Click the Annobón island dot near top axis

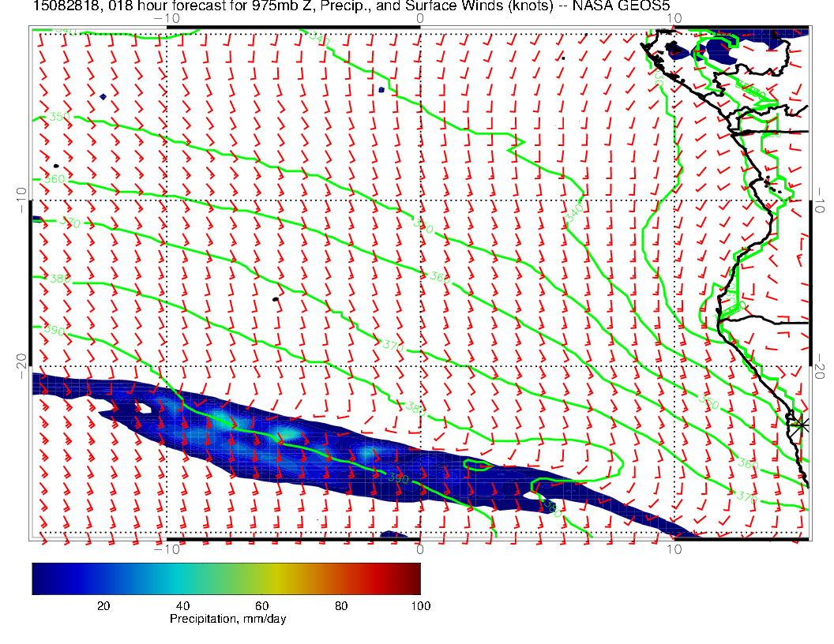point(563,58)
